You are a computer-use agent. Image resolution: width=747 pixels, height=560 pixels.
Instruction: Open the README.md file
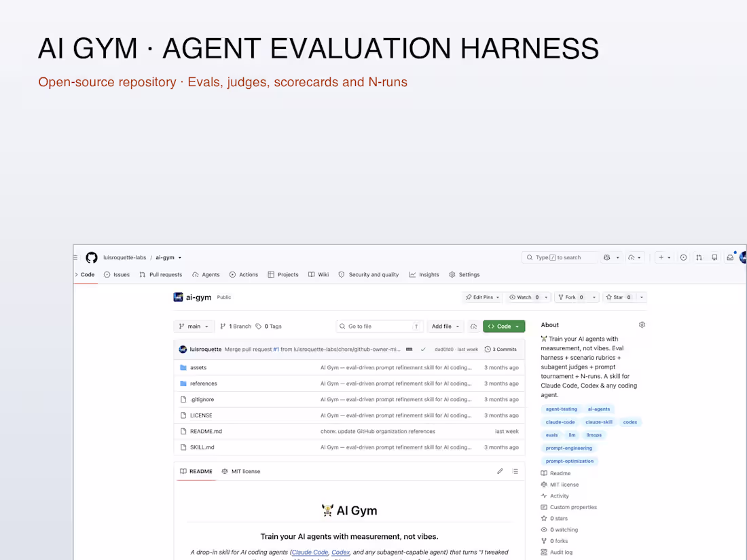click(206, 432)
